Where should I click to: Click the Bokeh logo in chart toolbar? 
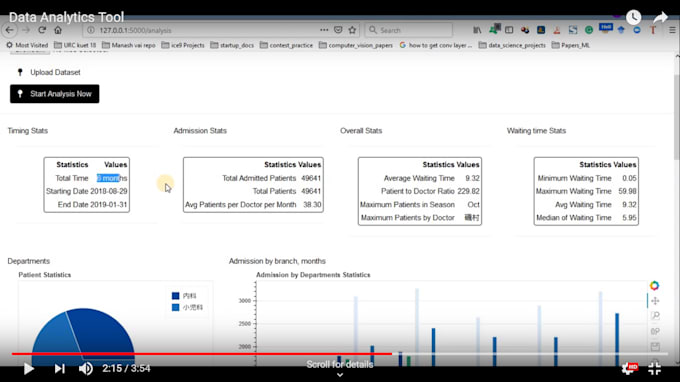pyautogui.click(x=654, y=285)
